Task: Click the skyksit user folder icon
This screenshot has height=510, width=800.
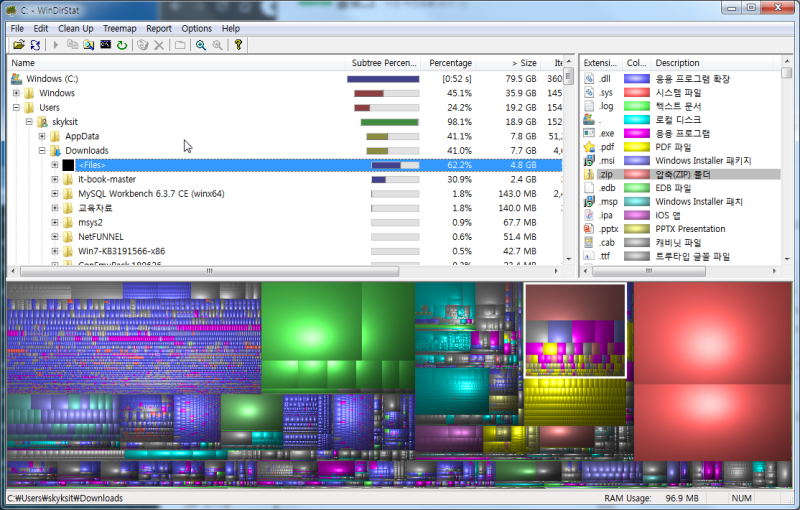Action: [42, 122]
